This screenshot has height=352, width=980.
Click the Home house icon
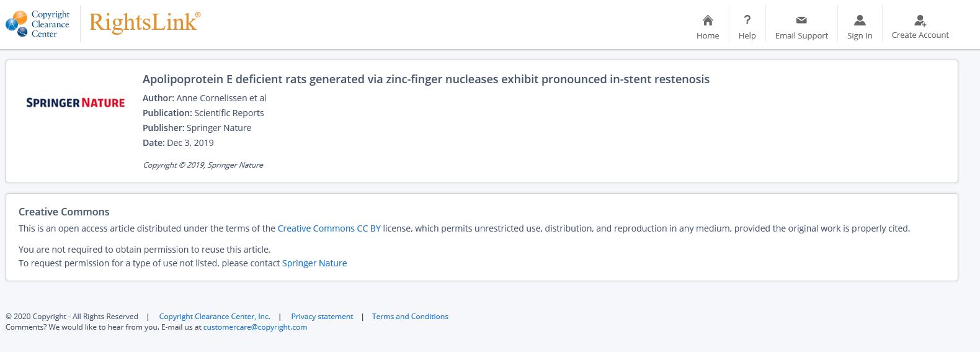(x=708, y=20)
